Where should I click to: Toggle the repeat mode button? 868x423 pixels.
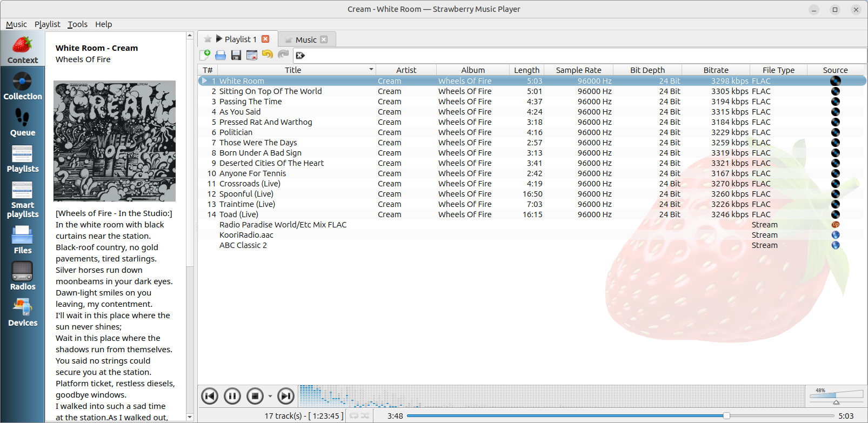(354, 415)
